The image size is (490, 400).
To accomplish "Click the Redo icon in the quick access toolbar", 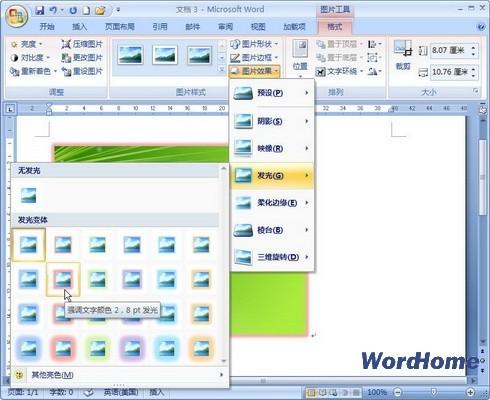I will click(x=73, y=10).
